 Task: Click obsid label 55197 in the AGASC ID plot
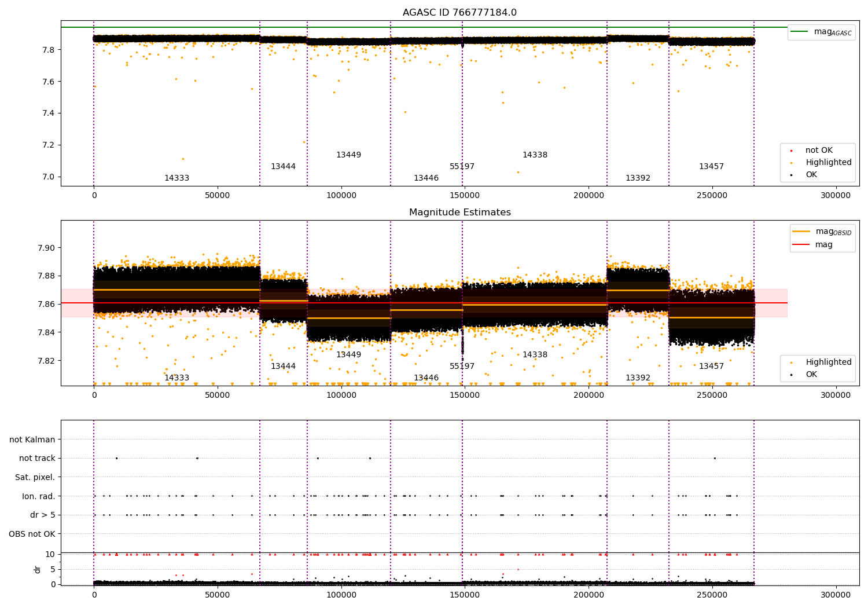tap(462, 167)
